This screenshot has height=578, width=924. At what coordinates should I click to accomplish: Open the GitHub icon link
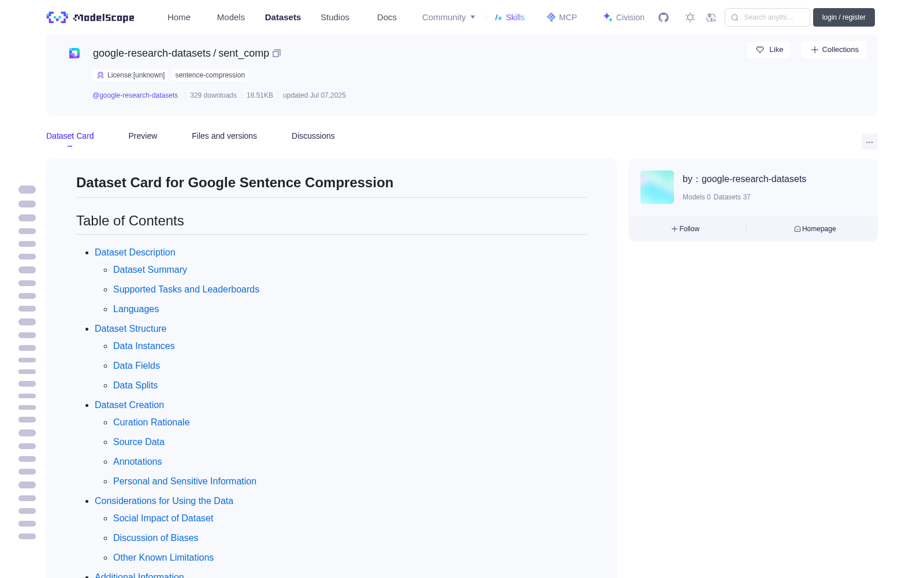click(664, 17)
